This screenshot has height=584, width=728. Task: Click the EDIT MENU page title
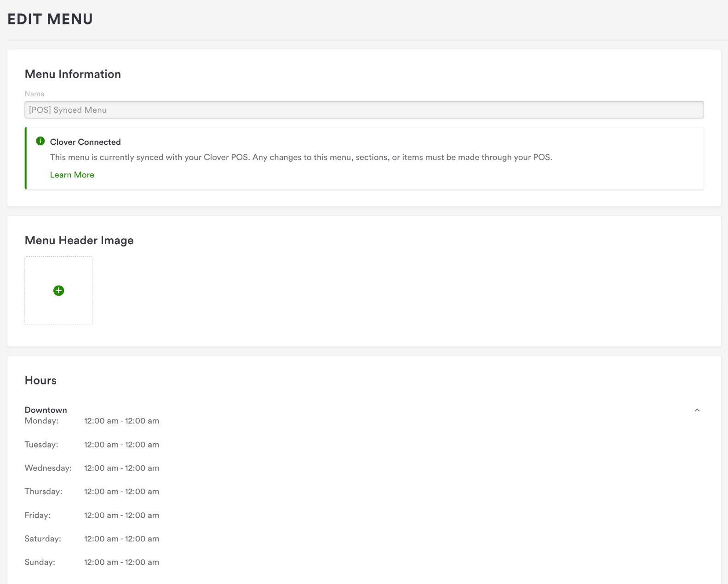50,19
